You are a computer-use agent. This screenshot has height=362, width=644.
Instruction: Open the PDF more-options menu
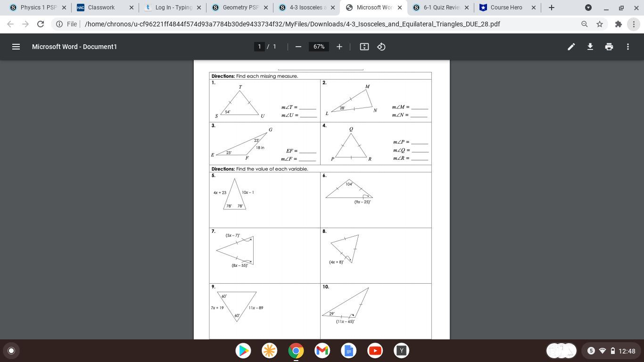627,47
